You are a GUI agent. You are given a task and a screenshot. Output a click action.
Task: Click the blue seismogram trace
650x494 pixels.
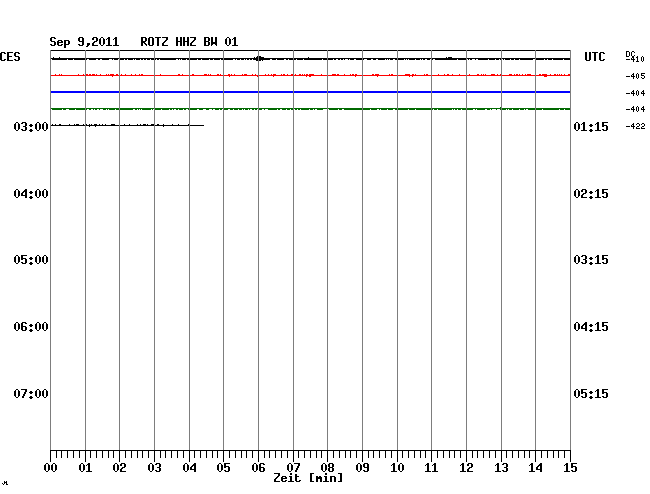click(x=310, y=92)
